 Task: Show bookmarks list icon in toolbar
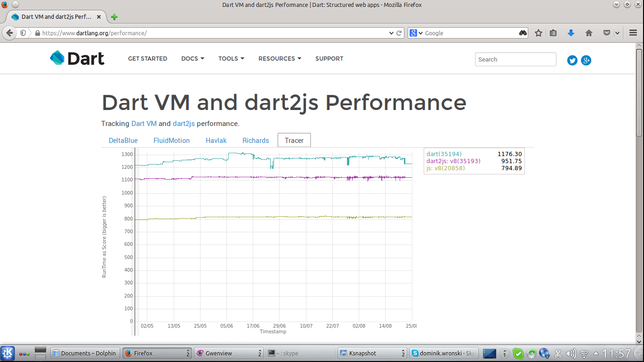pyautogui.click(x=554, y=33)
